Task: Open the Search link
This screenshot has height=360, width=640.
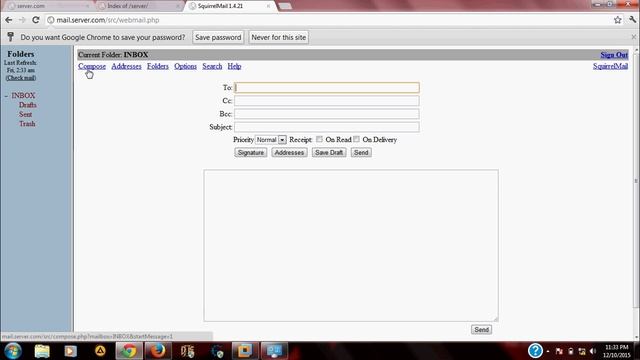Action: point(212,66)
